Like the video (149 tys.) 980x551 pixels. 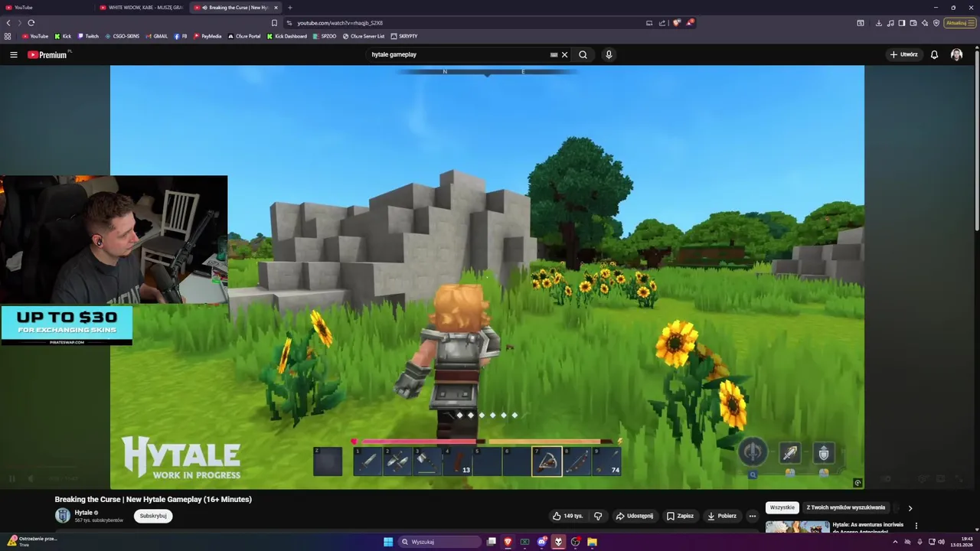[x=568, y=516]
